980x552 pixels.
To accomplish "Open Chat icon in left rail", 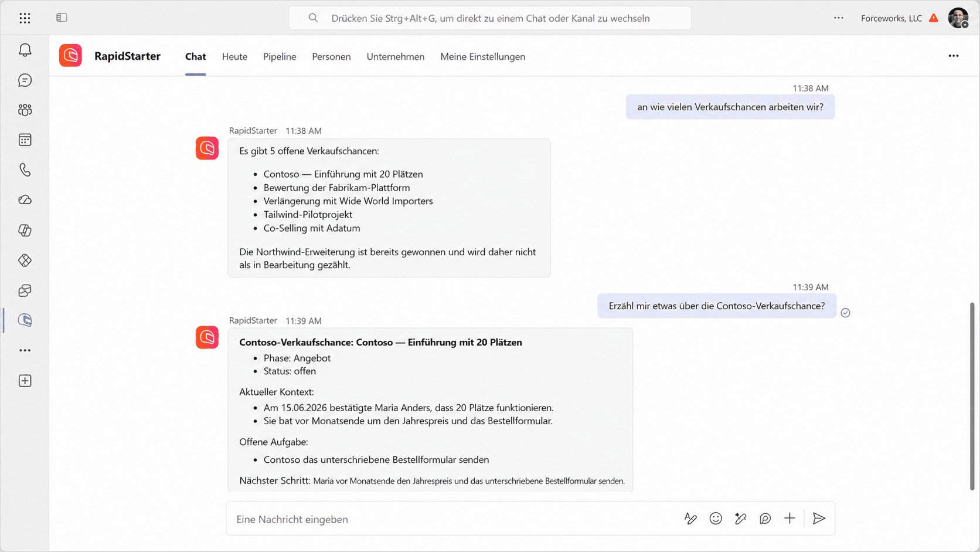I will [x=25, y=80].
